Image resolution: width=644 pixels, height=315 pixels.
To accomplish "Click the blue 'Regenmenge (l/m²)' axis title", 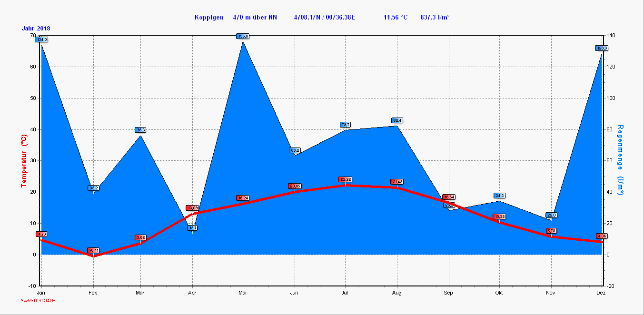I will (620, 160).
